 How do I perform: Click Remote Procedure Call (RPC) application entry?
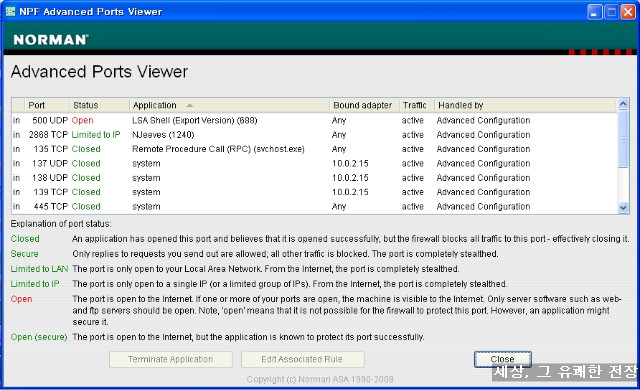point(218,149)
